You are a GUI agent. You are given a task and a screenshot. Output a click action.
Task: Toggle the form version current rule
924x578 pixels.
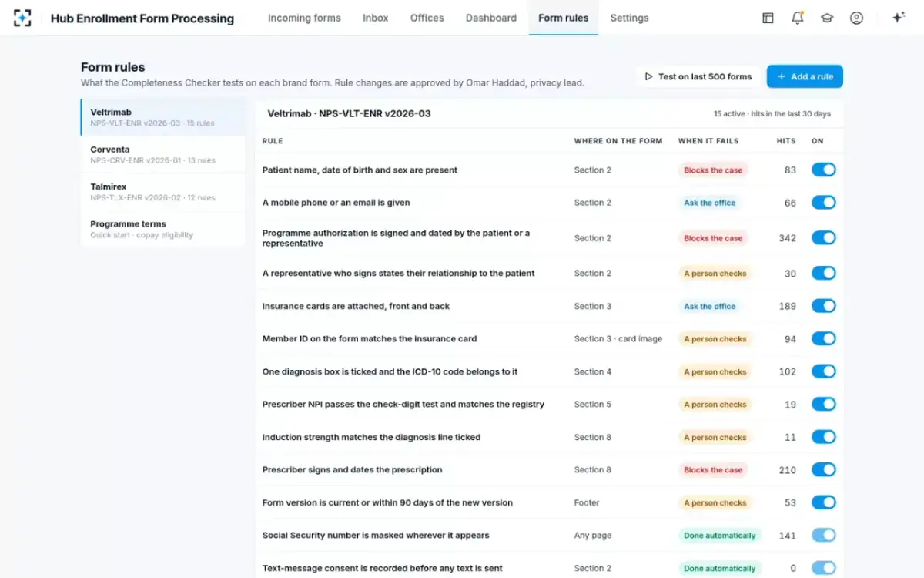(823, 502)
